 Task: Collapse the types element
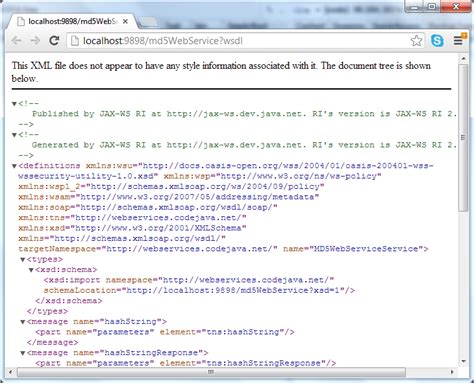23,259
